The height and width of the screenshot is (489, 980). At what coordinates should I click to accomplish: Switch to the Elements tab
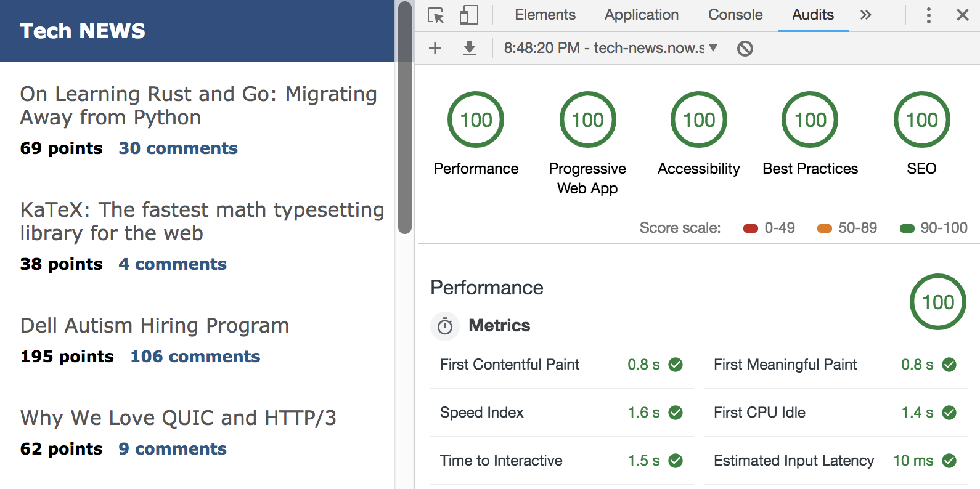coord(545,15)
